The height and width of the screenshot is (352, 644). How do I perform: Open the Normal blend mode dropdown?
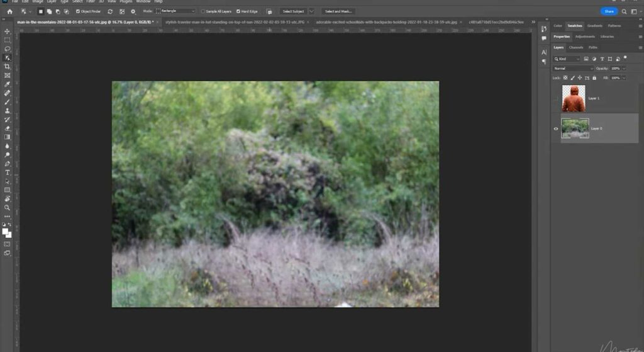pos(574,68)
